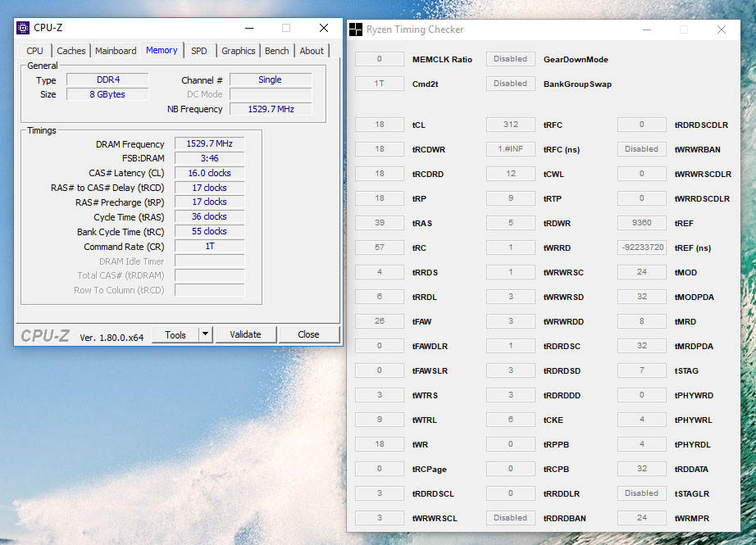Switch to the SPD tab
Viewport: 756px width, 545px height.
click(x=198, y=51)
